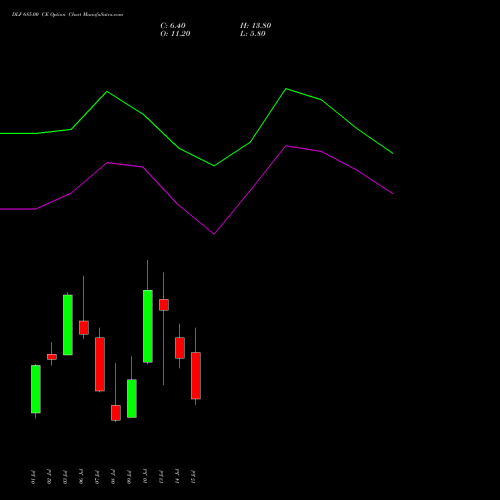The width and height of the screenshot is (500, 500).
Task: Click the tall green candle above the 03 label
Action: [x=68, y=325]
